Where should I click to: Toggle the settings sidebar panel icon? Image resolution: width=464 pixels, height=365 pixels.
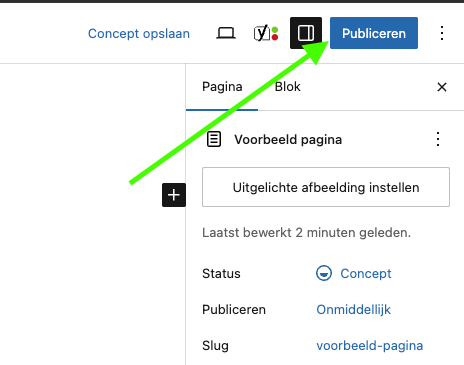[306, 33]
